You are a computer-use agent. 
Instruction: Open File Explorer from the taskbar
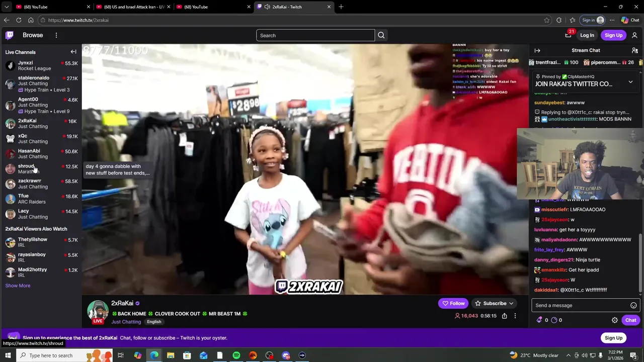tap(170, 355)
